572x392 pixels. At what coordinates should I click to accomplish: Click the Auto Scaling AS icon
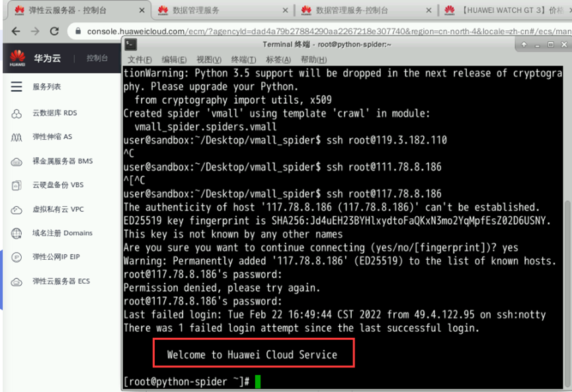(17, 137)
